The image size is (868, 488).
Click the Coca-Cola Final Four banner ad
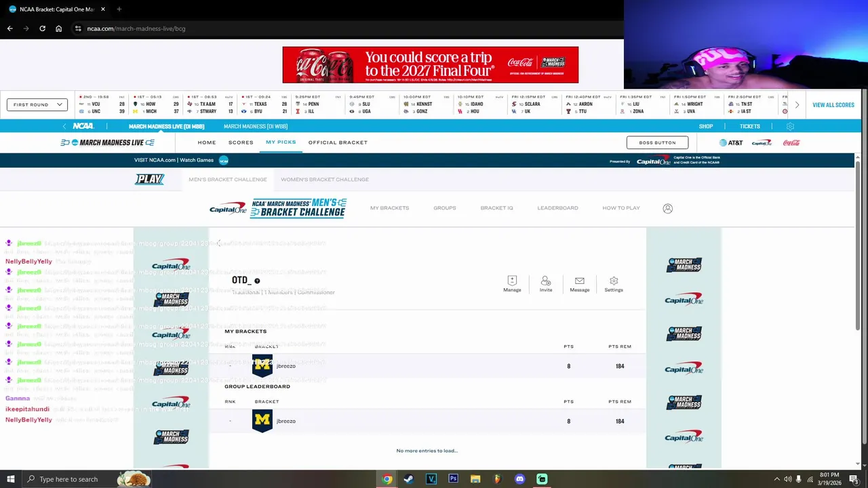tap(431, 65)
